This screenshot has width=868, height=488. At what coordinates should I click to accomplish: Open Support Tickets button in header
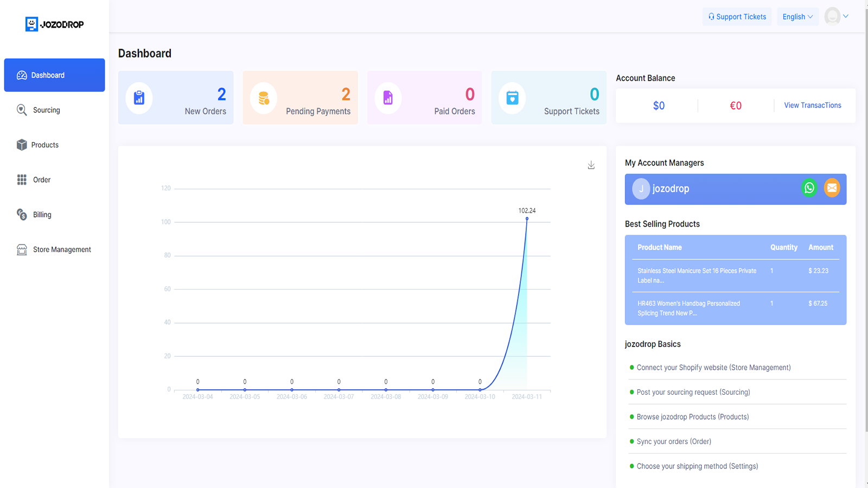pos(737,17)
